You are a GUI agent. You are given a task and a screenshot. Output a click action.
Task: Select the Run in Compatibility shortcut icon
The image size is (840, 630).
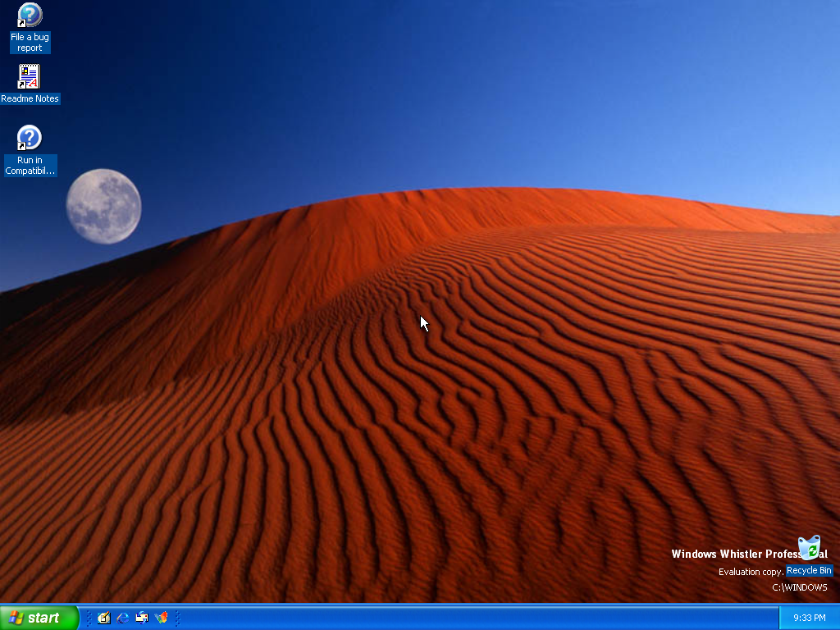point(30,138)
